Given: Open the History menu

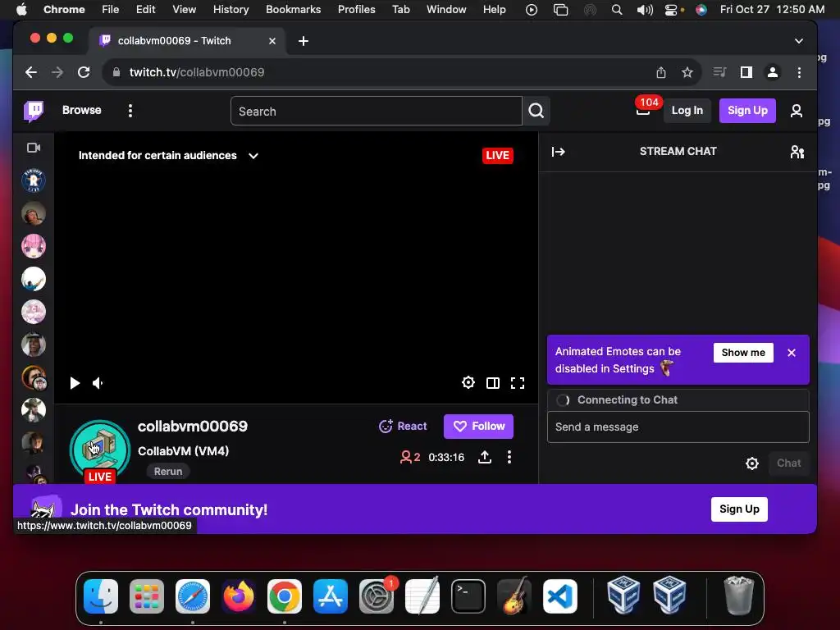Looking at the screenshot, I should tap(231, 9).
